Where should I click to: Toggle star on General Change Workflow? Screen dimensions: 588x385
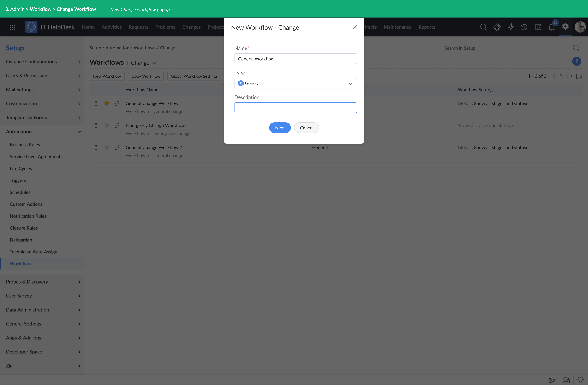coord(107,103)
